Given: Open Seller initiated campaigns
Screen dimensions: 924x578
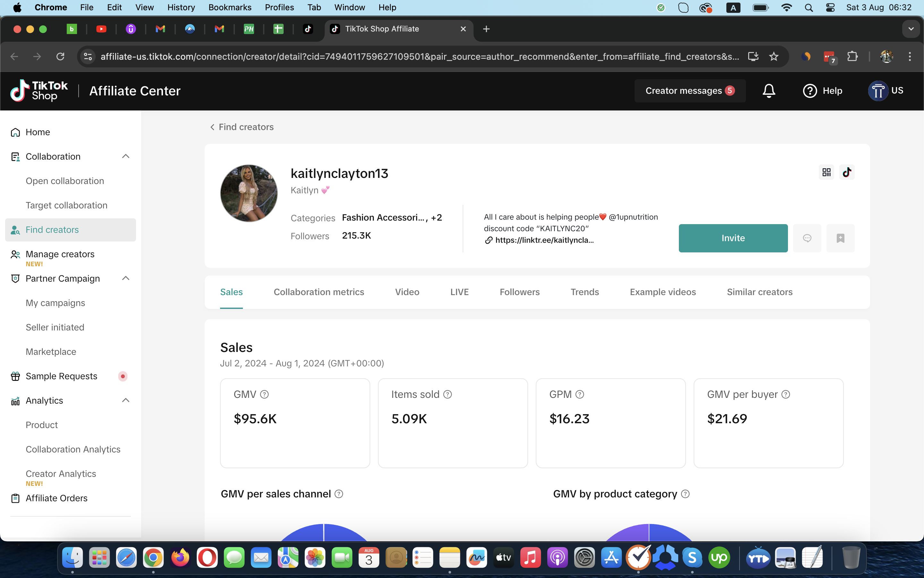Looking at the screenshot, I should tap(55, 327).
